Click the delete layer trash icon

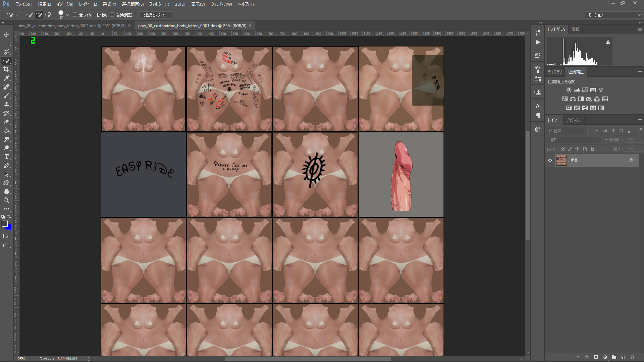pyautogui.click(x=632, y=357)
